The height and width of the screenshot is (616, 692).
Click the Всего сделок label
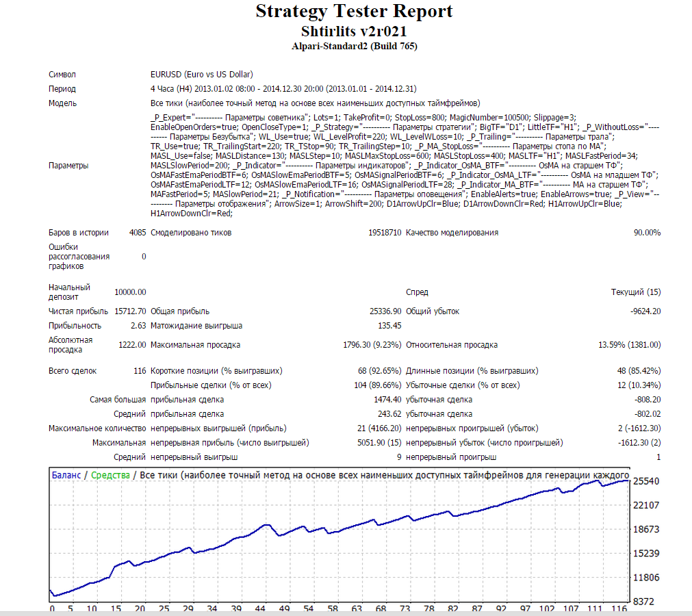pos(73,371)
